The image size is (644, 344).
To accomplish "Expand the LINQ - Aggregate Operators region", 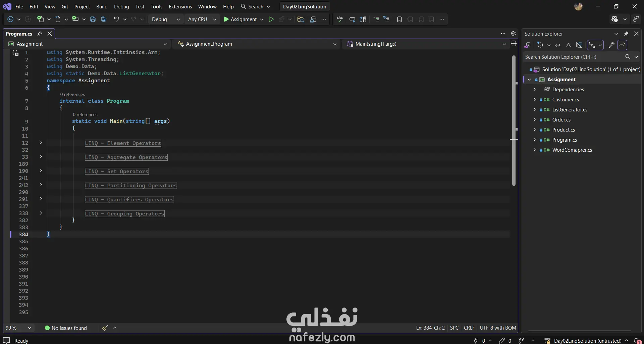I will (x=41, y=156).
